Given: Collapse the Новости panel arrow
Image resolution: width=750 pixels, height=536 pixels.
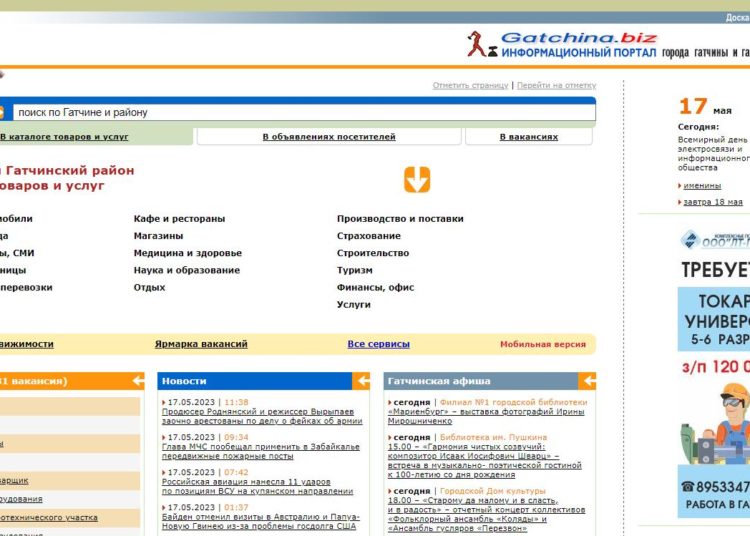Looking at the screenshot, I should [363, 381].
